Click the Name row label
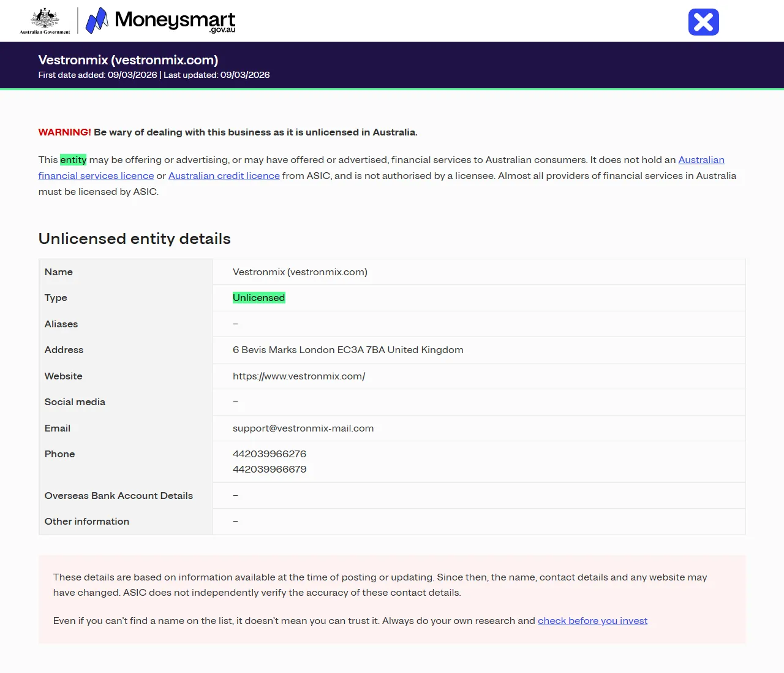 pos(59,272)
